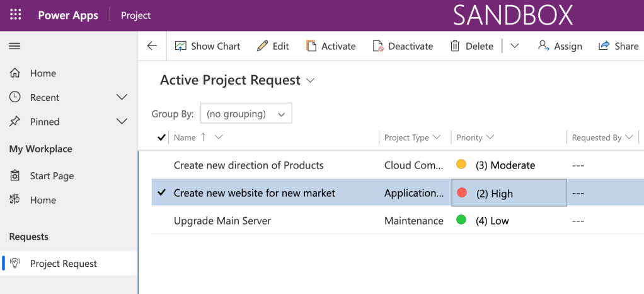Open the Group By dropdown
The image size is (644, 294).
pyautogui.click(x=246, y=114)
